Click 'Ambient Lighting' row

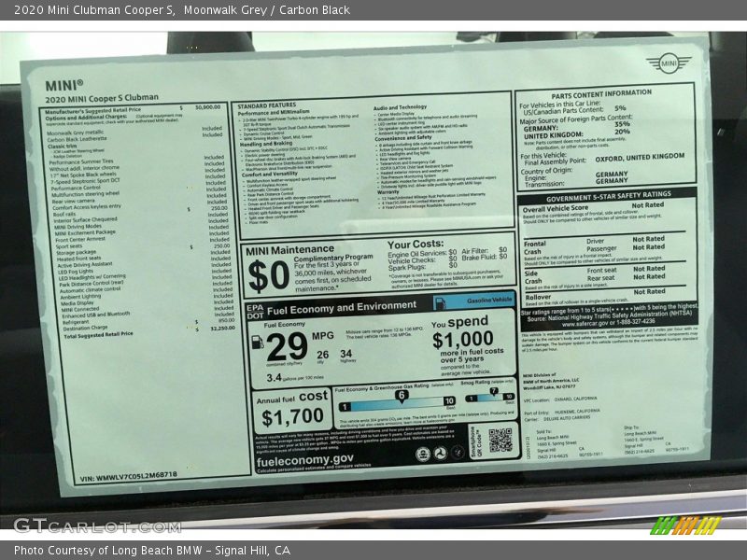[x=80, y=297]
